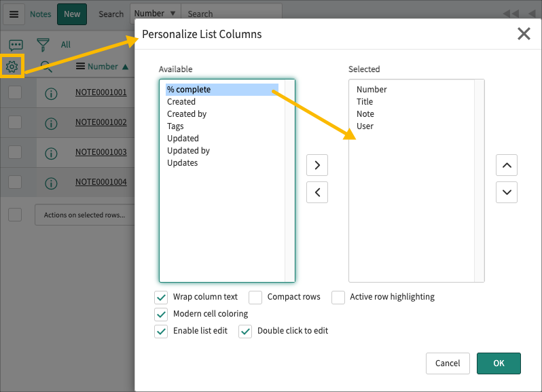542x392 pixels.
Task: Open the activity stream chat icon
Action: coord(16,45)
